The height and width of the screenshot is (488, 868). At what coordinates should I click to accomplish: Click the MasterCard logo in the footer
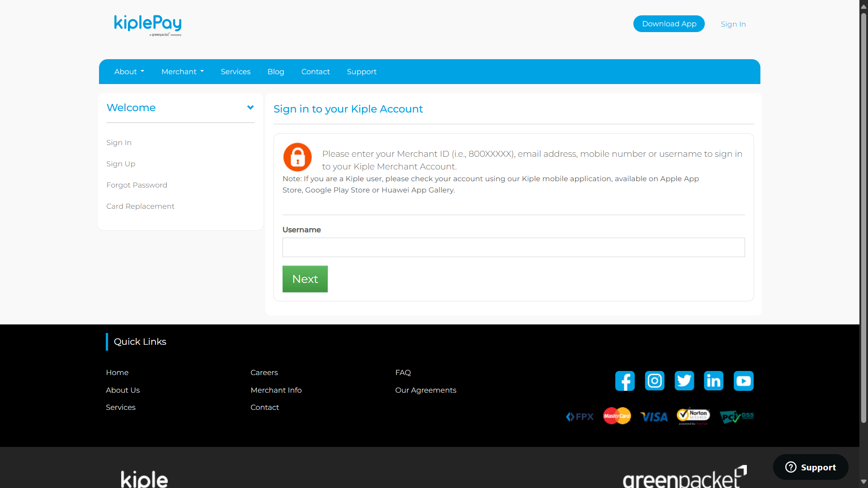[617, 416]
